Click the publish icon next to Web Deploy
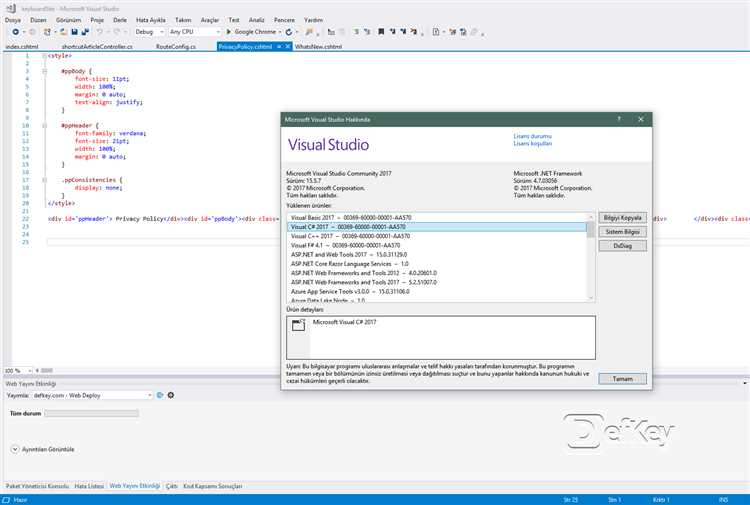 tap(161, 395)
